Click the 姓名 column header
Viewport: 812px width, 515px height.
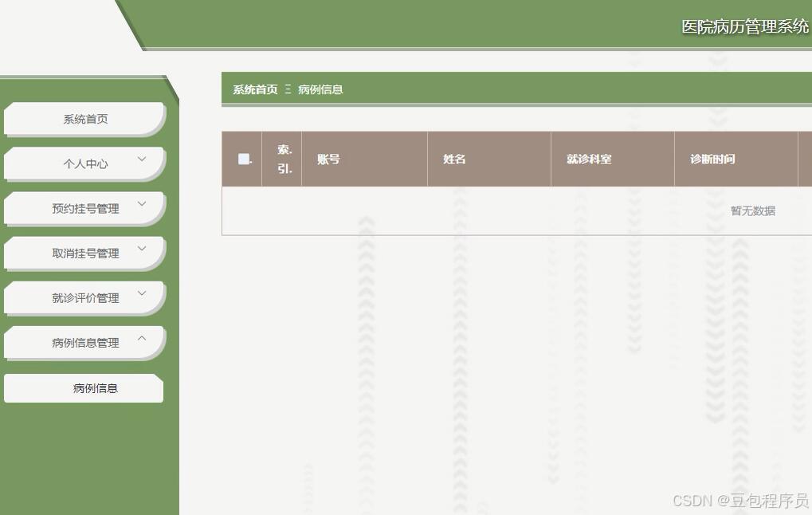489,159
